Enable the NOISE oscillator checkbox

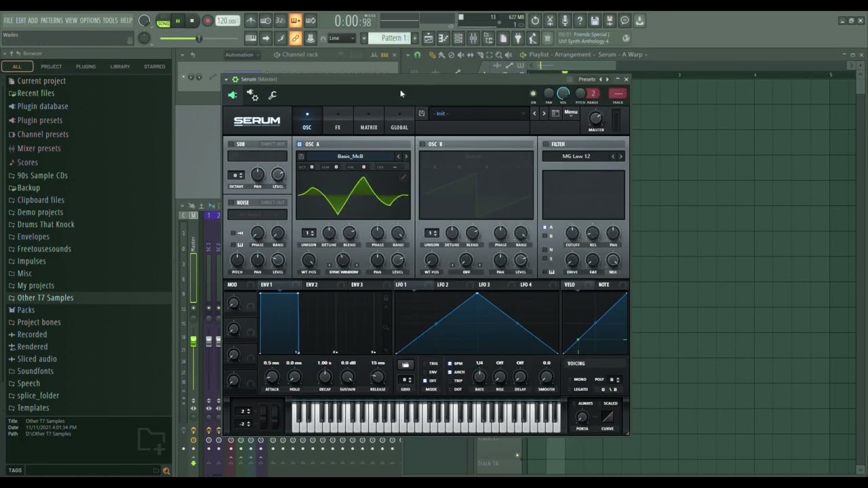click(x=231, y=203)
